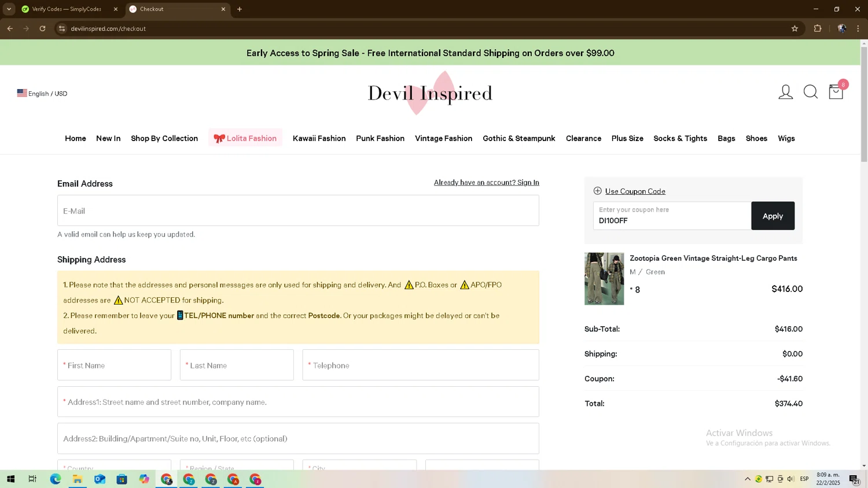This screenshot has width=868, height=488.
Task: Open the Plus Size category
Action: (x=627, y=138)
